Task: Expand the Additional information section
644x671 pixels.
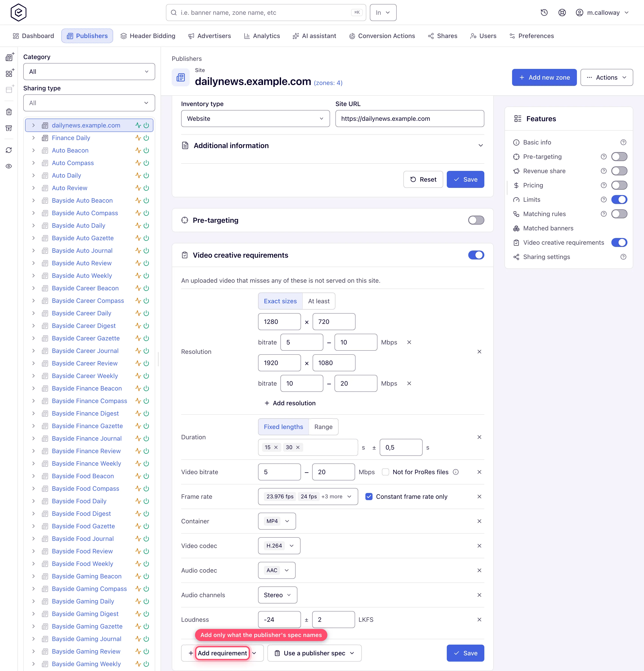Action: [x=332, y=146]
